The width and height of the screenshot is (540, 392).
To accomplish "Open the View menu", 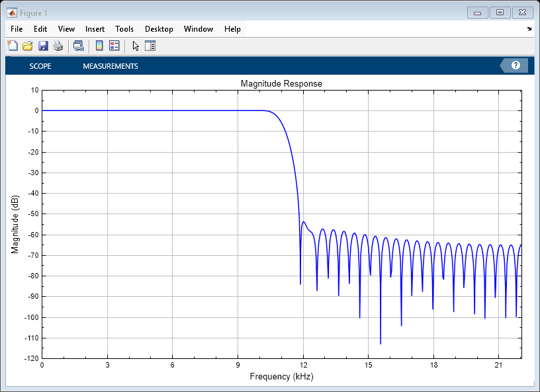I will (x=66, y=29).
